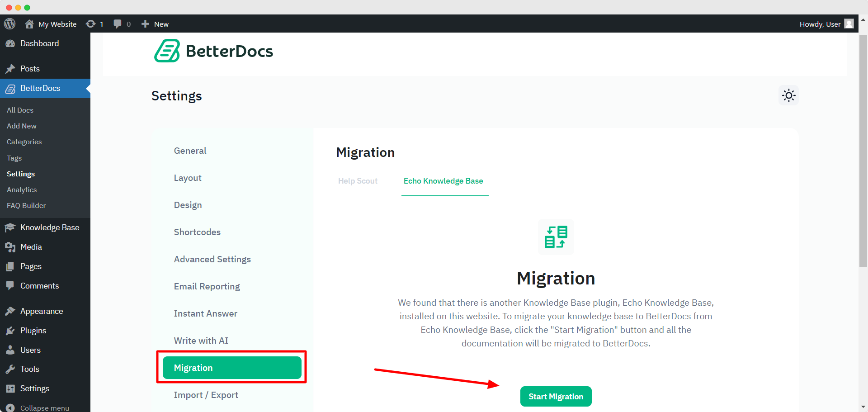
Task: Expand the + New menu in admin bar
Action: click(x=154, y=24)
